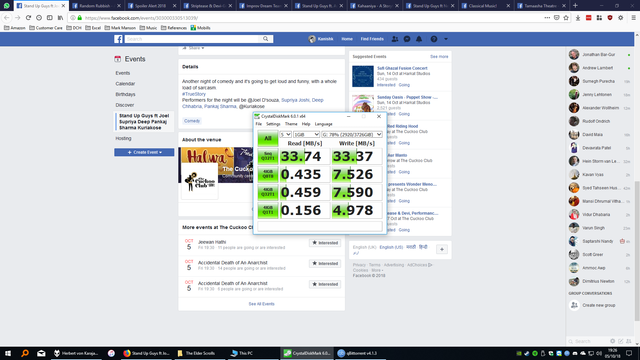
Task: Click the Facebook logo icon
Action: coord(118,39)
